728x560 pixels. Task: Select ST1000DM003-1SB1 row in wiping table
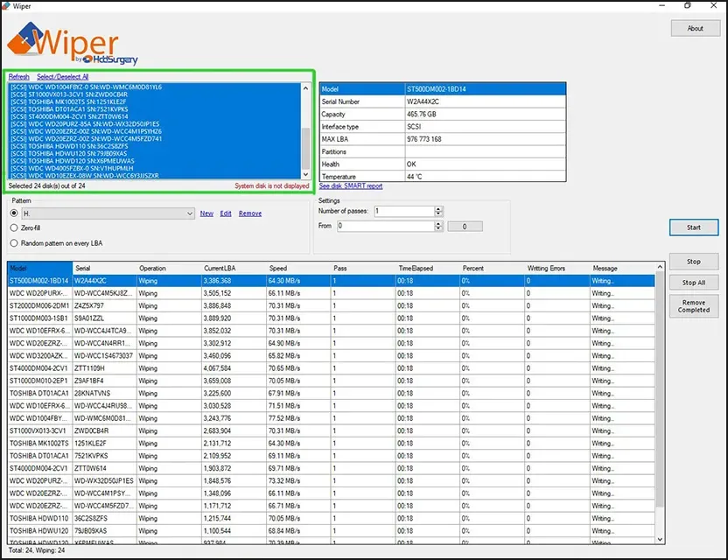point(332,318)
